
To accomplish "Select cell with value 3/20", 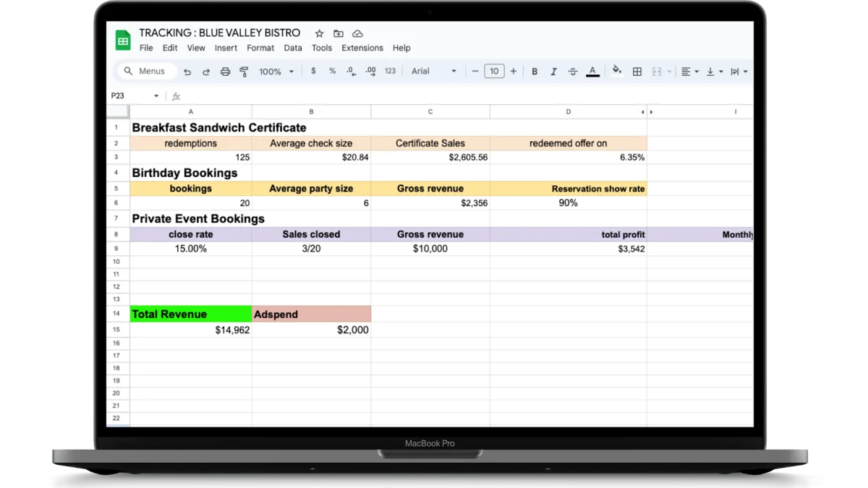I will click(311, 249).
